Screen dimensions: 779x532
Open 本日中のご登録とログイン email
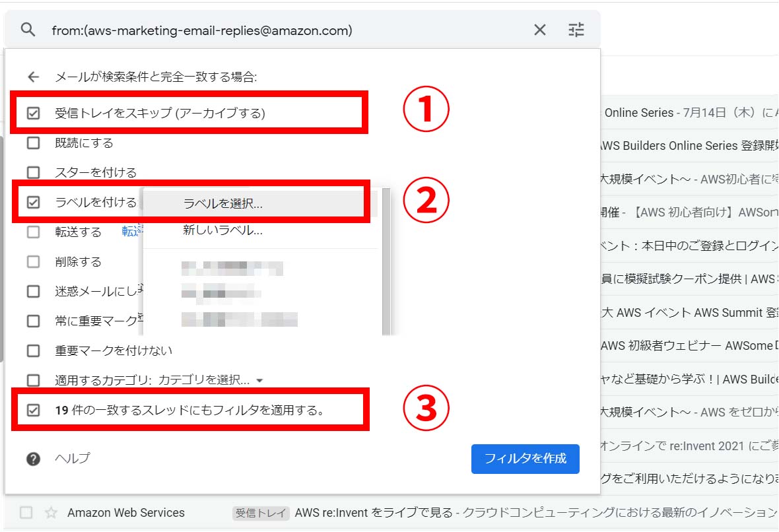[x=690, y=246]
